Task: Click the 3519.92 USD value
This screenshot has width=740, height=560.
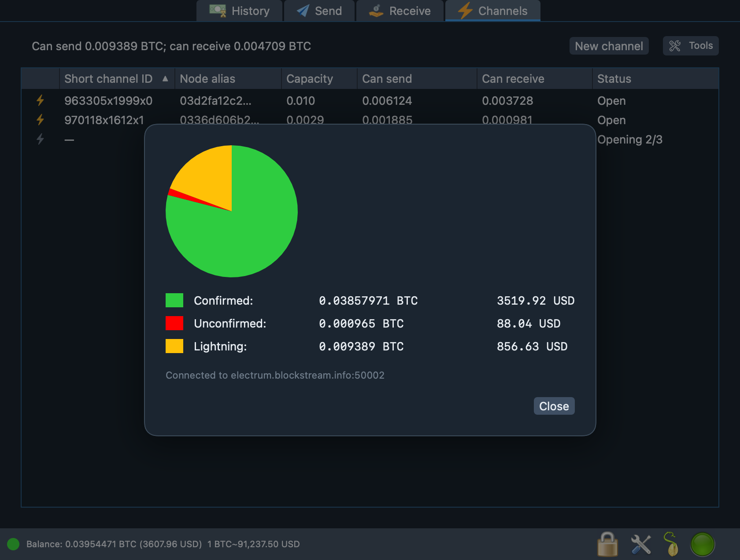Action: click(x=536, y=301)
